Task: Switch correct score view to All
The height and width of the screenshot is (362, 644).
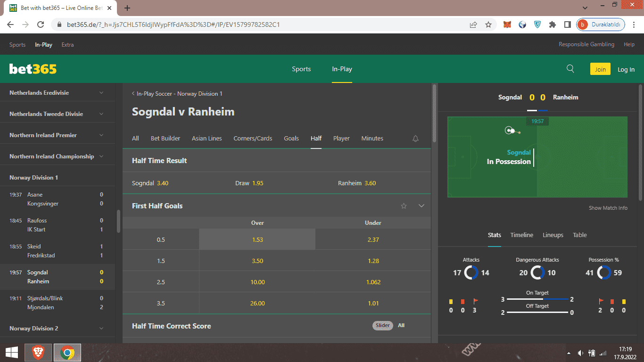Action: coord(401,325)
